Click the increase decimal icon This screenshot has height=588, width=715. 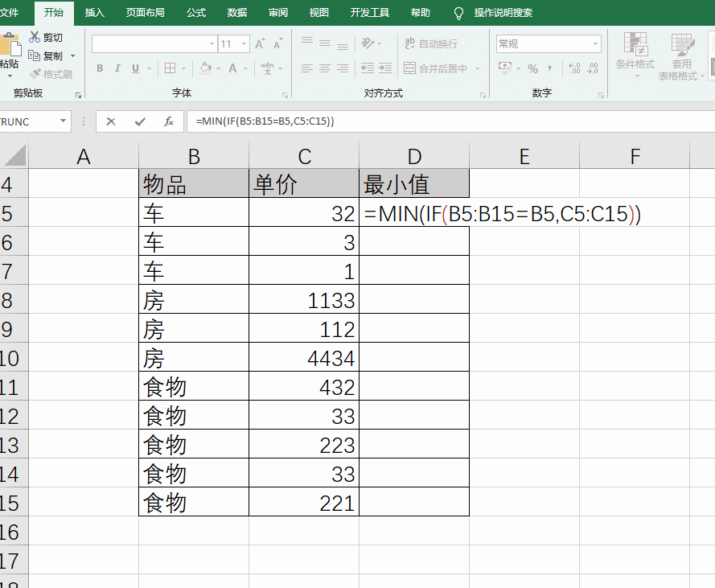(574, 68)
